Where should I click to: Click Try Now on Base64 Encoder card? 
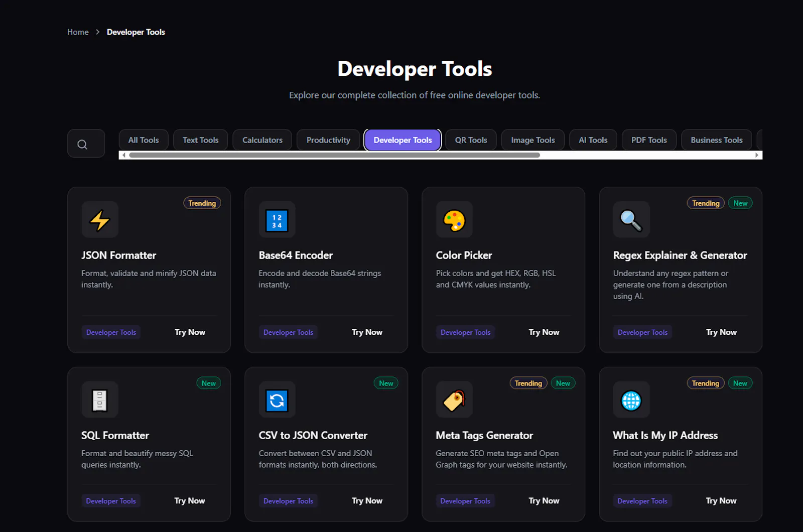pyautogui.click(x=367, y=332)
